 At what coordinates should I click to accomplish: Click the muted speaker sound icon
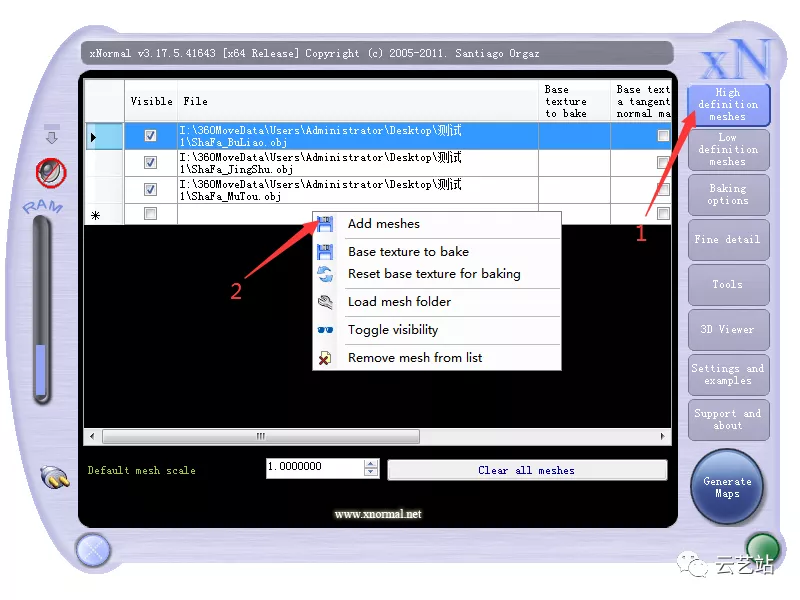51,173
